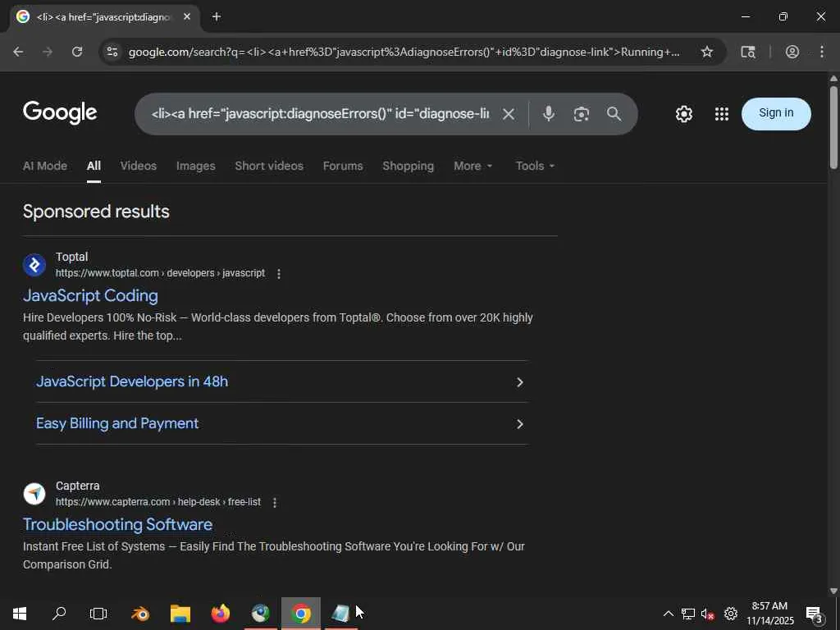This screenshot has height=630, width=840.
Task: Click the network icon in system tray
Action: (688, 614)
